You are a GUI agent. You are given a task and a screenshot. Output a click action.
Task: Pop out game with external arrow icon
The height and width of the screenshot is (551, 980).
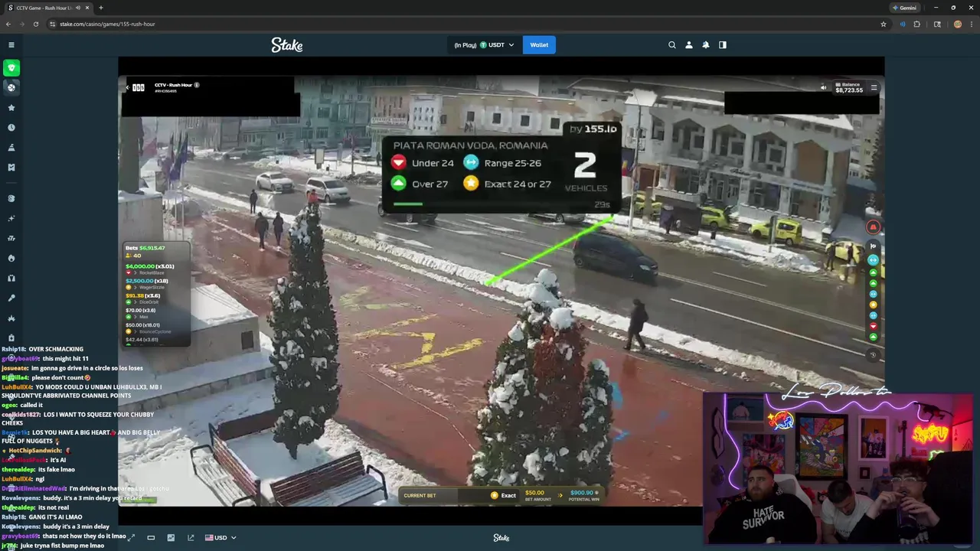point(191,537)
